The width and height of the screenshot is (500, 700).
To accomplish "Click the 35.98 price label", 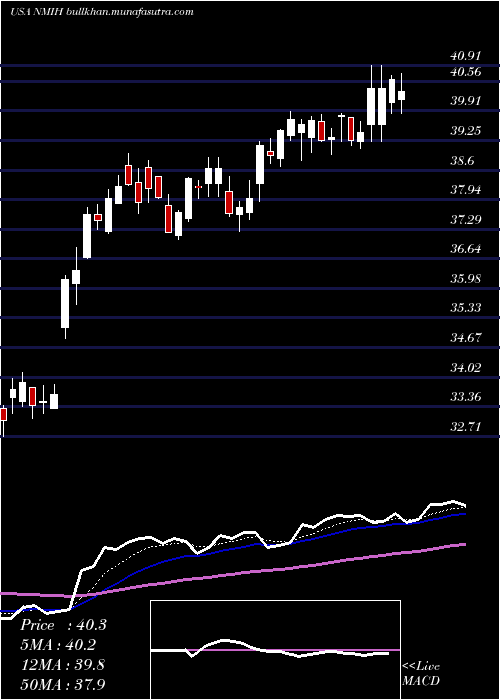I will tap(466, 279).
